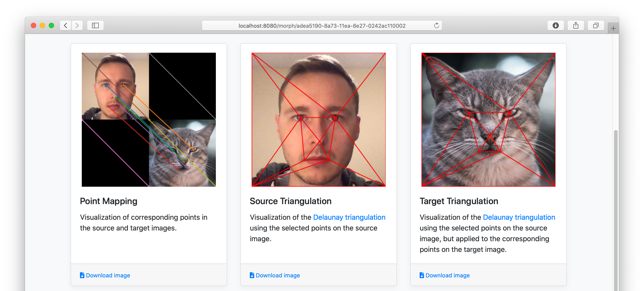Open a new tab with plus button
The height and width of the screenshot is (291, 644).
point(613,29)
